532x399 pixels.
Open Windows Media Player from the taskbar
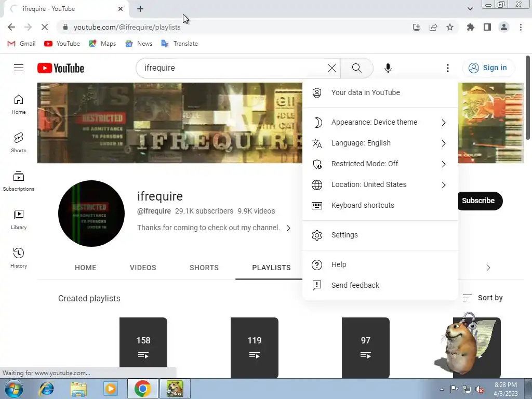point(111,389)
